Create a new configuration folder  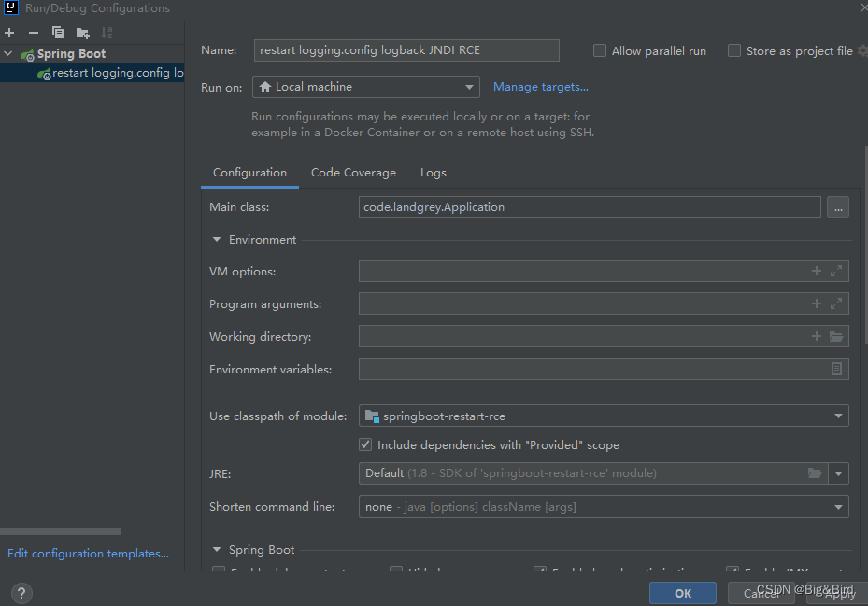tap(82, 32)
